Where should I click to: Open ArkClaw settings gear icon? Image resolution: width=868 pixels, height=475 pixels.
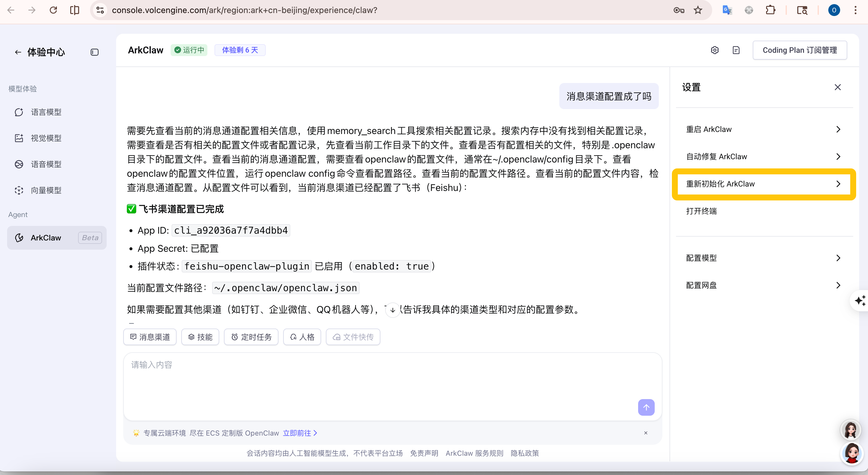[x=715, y=50]
